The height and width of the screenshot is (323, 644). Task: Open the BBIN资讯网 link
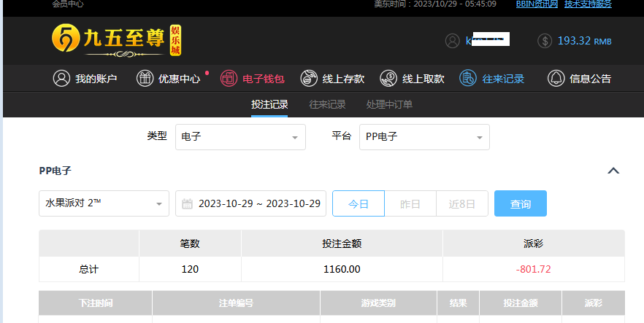537,4
